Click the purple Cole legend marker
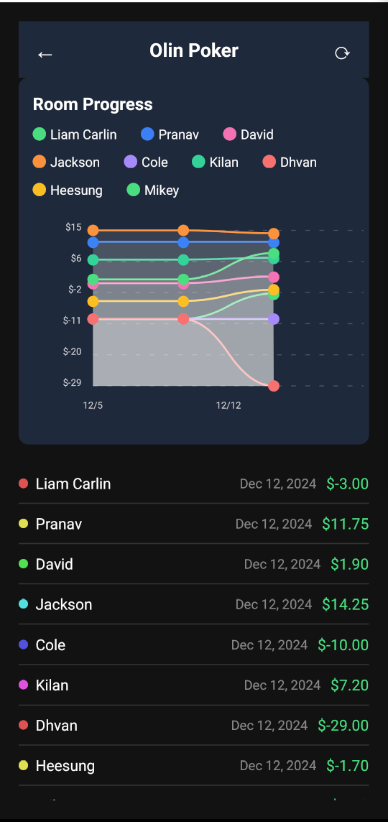This screenshot has height=822, width=388. (131, 162)
